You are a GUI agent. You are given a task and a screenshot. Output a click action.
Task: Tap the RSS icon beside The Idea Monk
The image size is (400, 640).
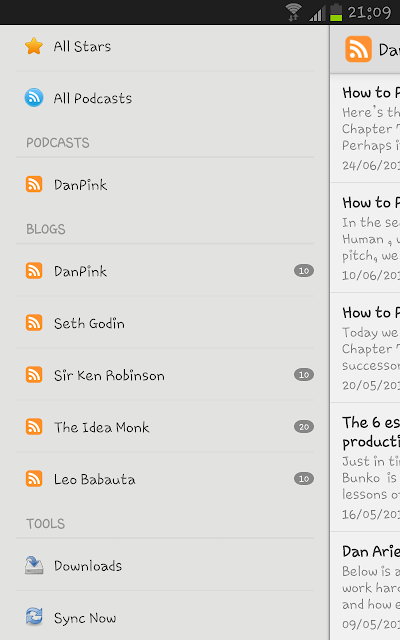tap(34, 427)
